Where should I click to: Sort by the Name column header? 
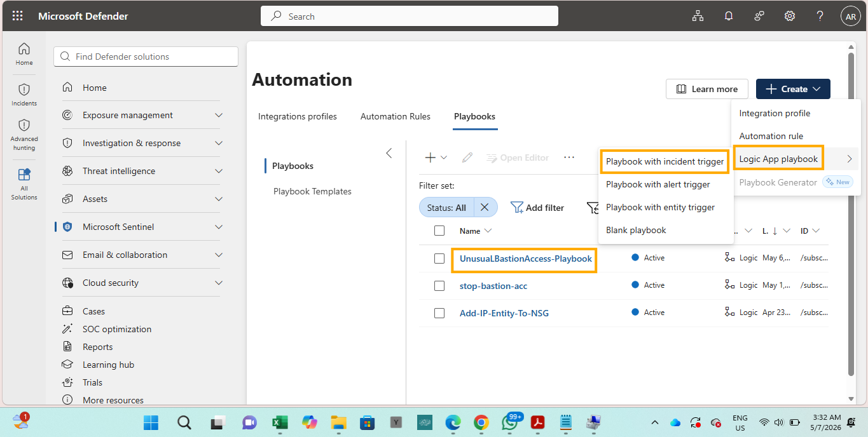point(476,231)
